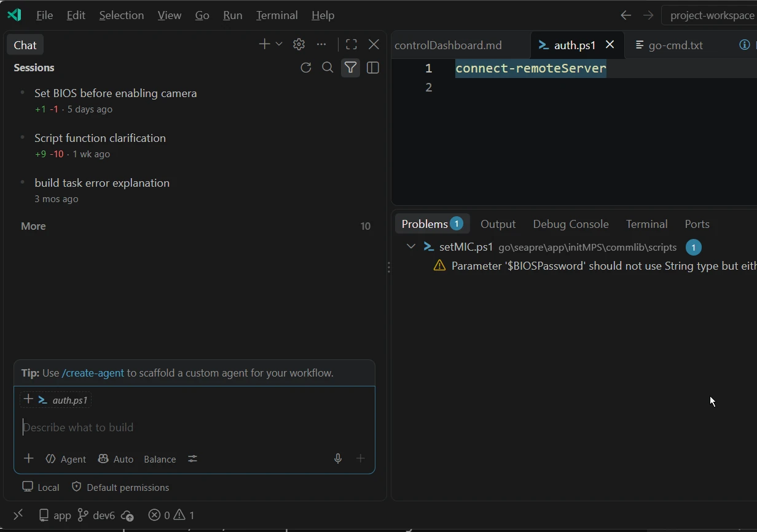Open the Edit menu
Viewport: 757px width, 532px height.
click(76, 15)
